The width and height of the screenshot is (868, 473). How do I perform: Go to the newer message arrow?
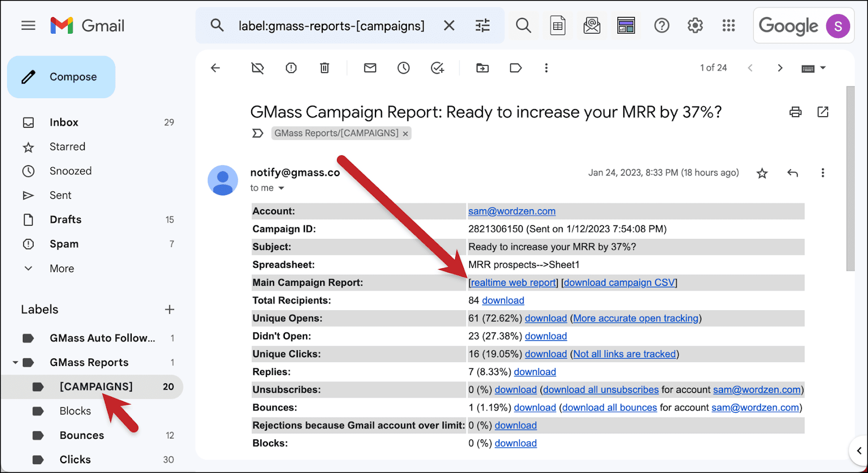pos(750,68)
